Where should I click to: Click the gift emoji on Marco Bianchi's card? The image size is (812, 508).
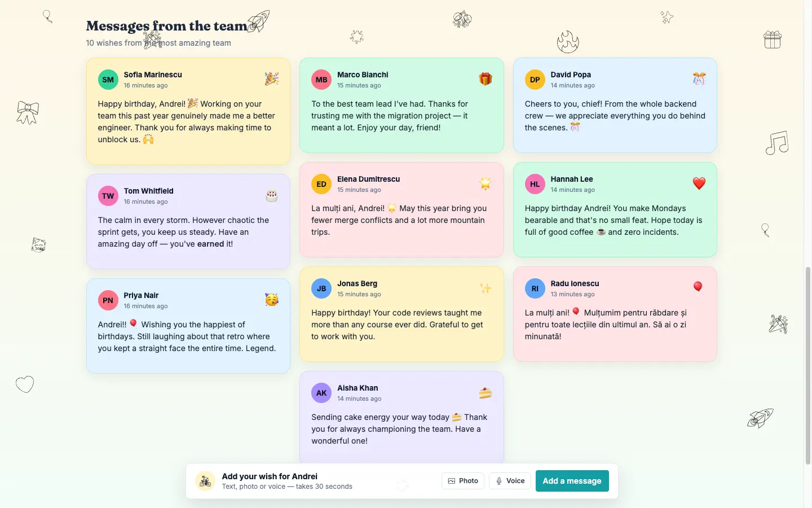(486, 79)
